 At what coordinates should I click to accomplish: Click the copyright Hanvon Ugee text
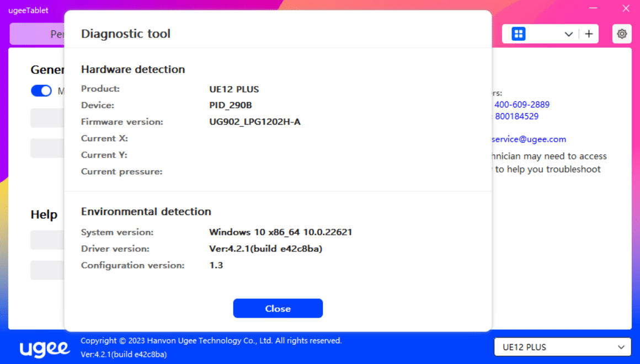pos(211,340)
